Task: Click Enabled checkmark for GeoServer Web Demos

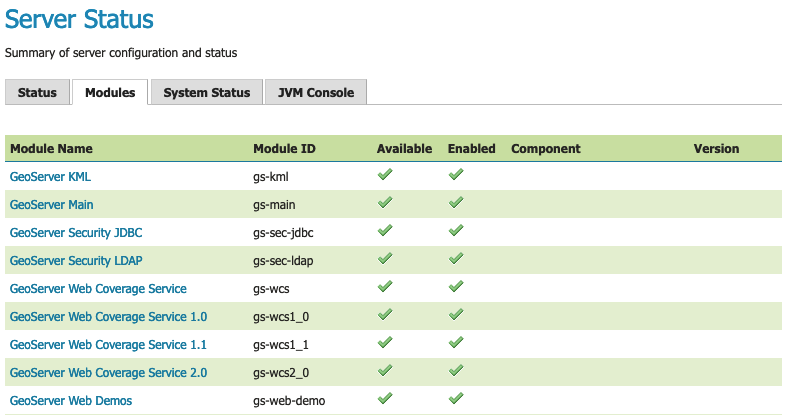Action: point(456,399)
